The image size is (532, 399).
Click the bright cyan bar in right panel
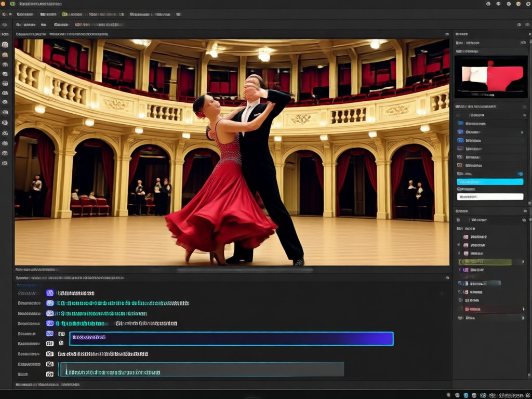[490, 182]
